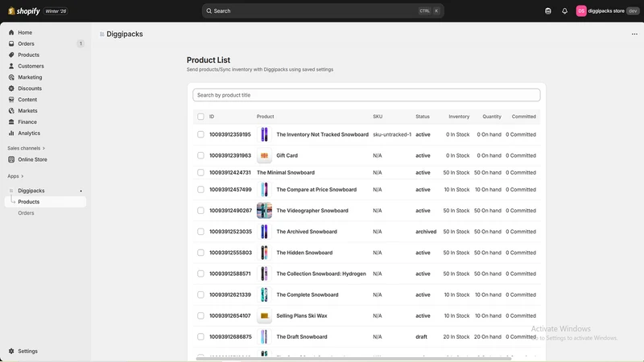644x362 pixels.
Task: Expand the Apps section
Action: (15, 176)
